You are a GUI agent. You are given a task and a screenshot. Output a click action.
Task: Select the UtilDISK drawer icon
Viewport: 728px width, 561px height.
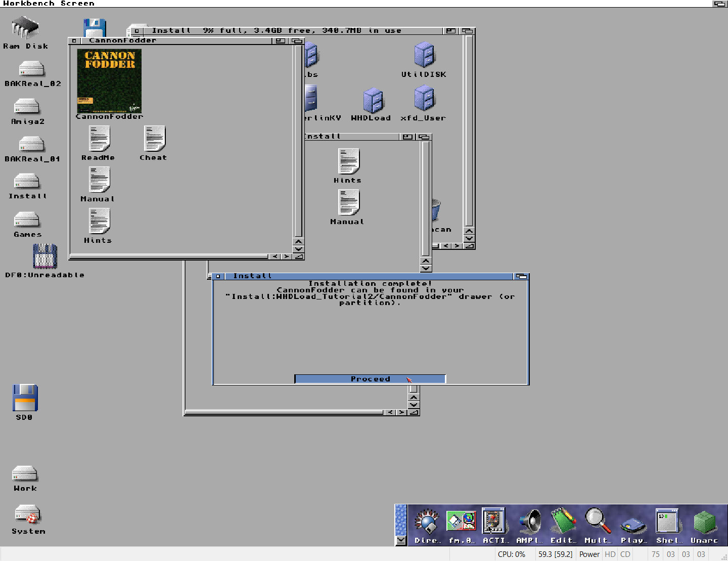coord(424,55)
